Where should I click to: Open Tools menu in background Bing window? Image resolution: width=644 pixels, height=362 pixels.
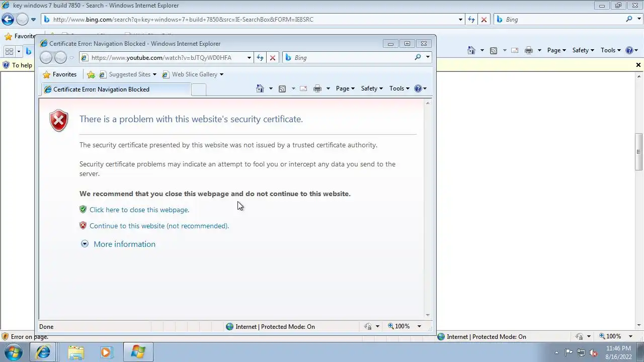coord(611,50)
